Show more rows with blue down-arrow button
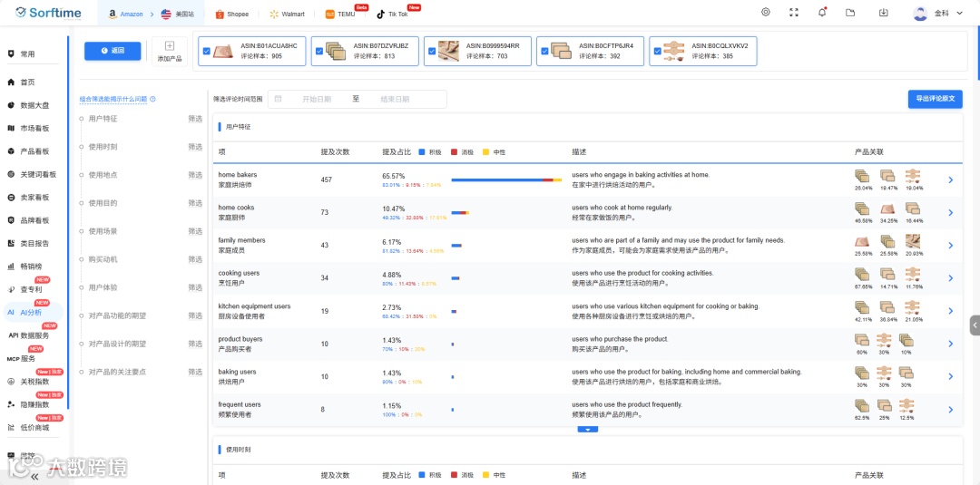 [x=588, y=430]
